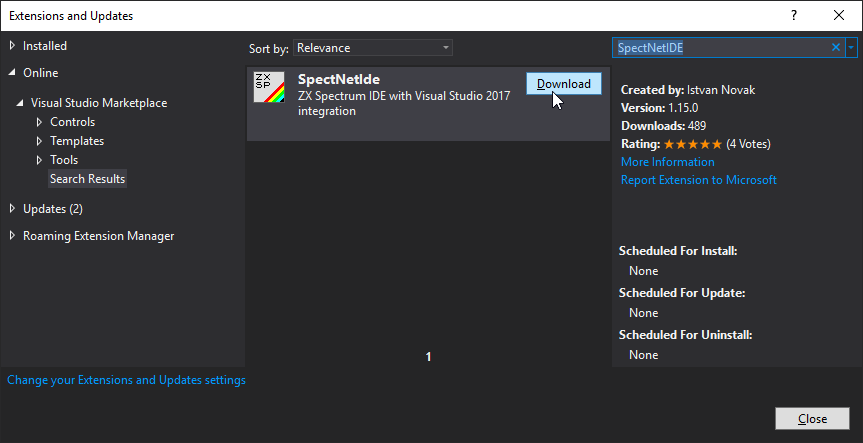Click the SpectNetIde ZX Spectrum logo icon
Image resolution: width=863 pixels, height=443 pixels.
(x=269, y=87)
